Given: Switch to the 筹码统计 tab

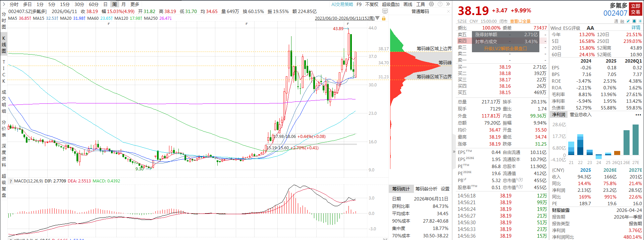Looking at the screenshot, I should click(x=401, y=189).
